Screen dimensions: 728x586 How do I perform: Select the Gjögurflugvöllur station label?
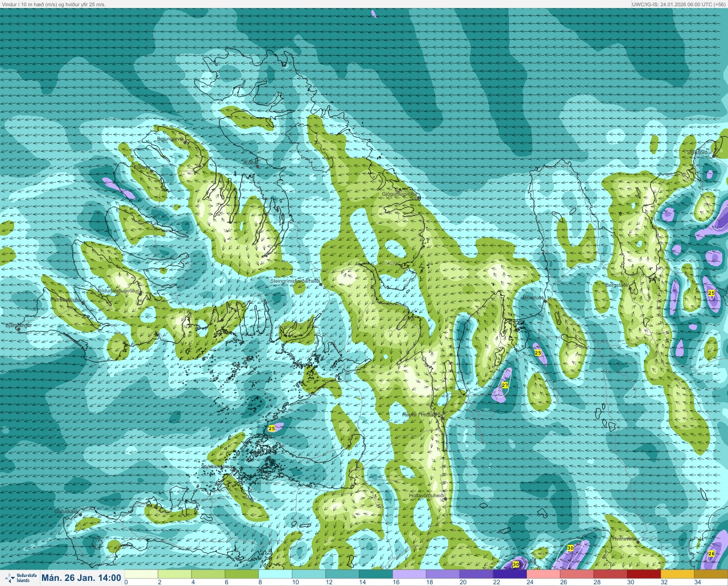pos(400,194)
